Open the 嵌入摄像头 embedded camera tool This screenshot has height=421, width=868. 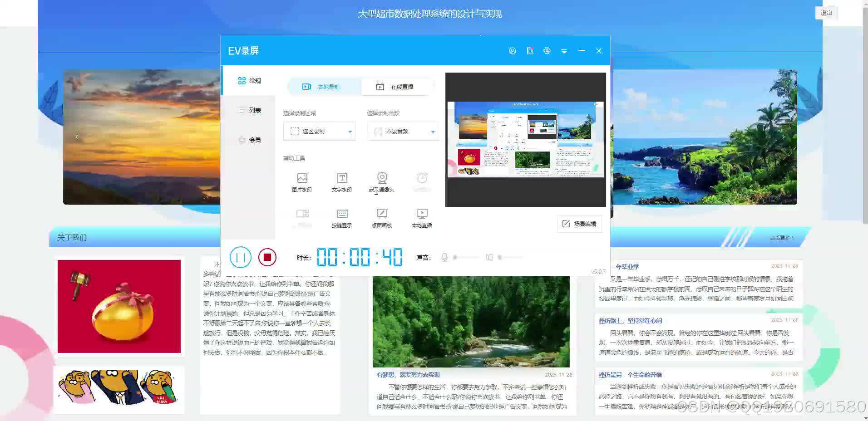pos(381,181)
